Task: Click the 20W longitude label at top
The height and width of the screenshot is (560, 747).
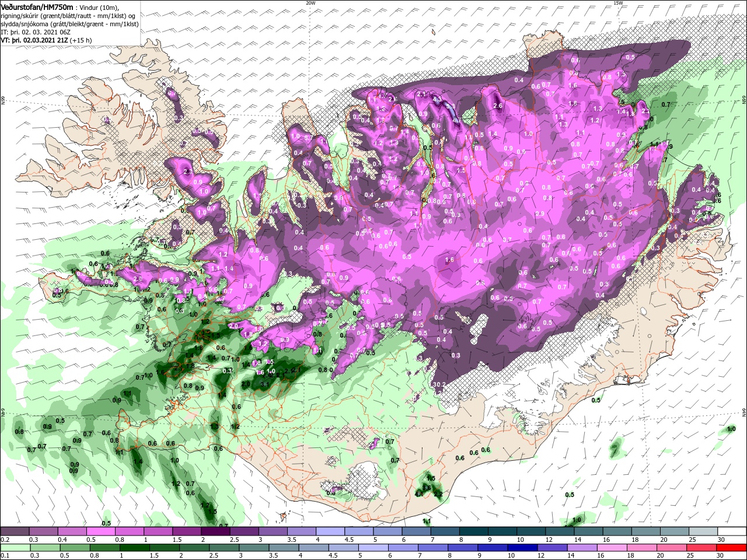Action: point(310,3)
